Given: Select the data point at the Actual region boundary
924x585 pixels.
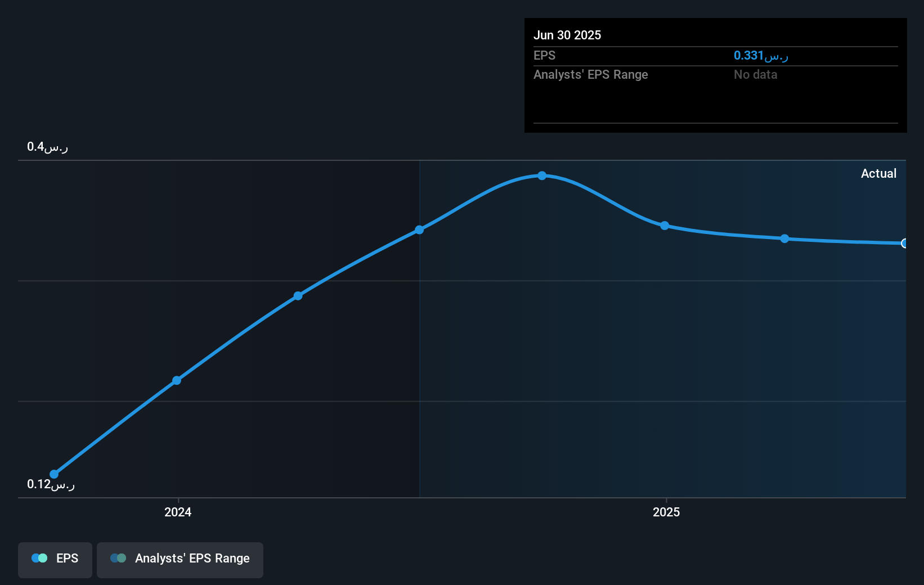Looking at the screenshot, I should pos(419,229).
